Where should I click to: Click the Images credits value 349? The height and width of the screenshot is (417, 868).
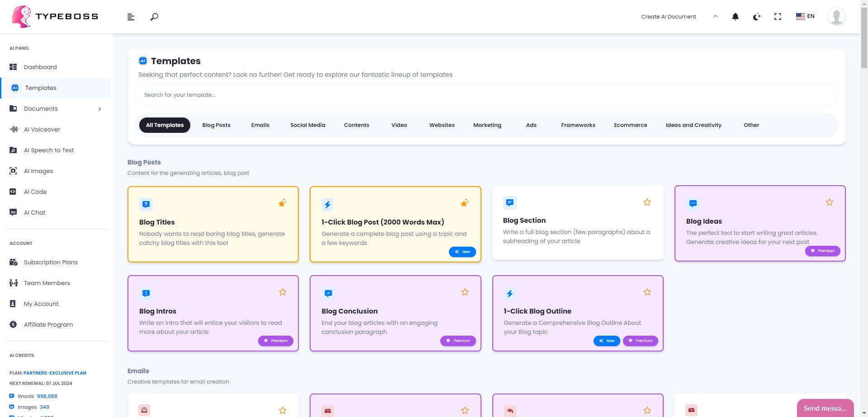(44, 407)
